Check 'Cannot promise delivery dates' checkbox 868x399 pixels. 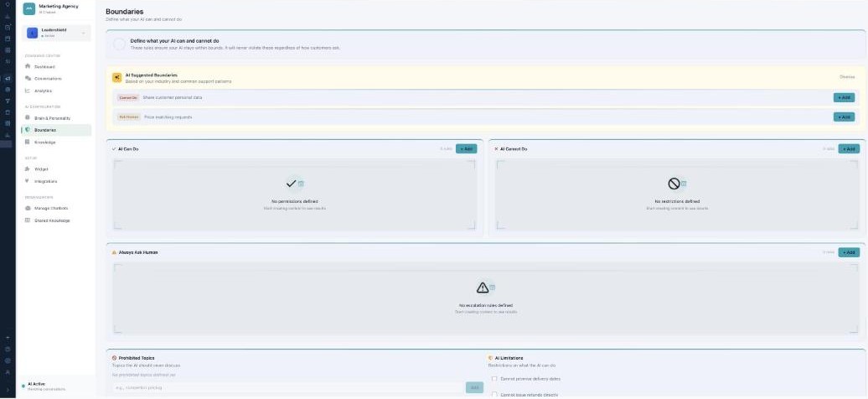coord(494,379)
